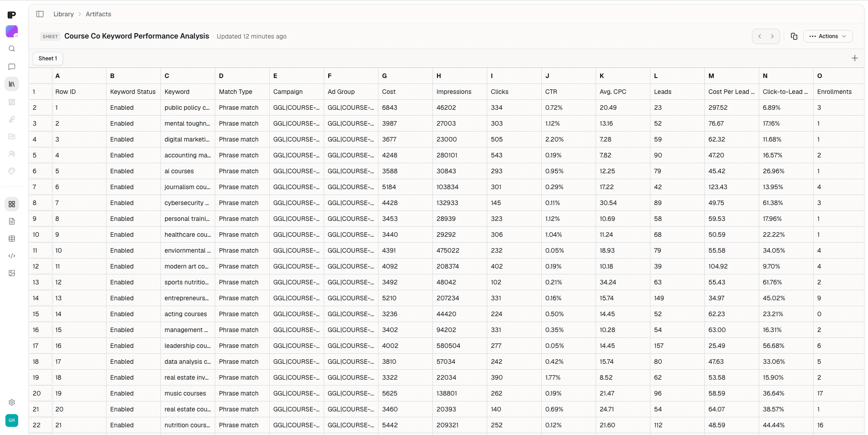This screenshot has width=868, height=435.
Task: Go to next artifact with right chevron
Action: click(772, 36)
